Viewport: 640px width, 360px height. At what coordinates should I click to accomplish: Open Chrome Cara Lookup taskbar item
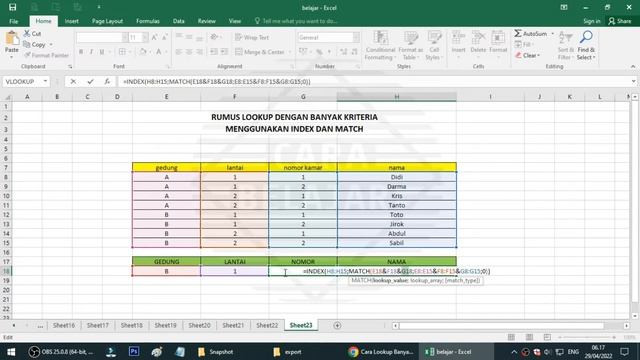pos(381,351)
